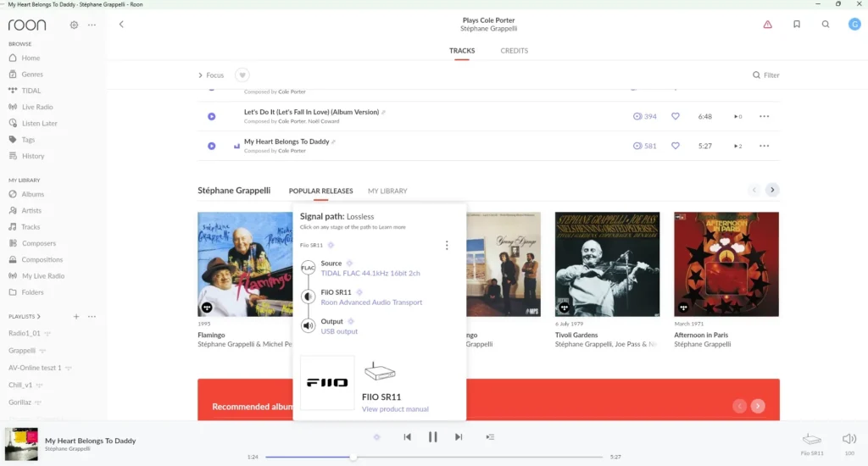Open the volume control speaker icon
The image size is (868, 466).
pyautogui.click(x=849, y=439)
